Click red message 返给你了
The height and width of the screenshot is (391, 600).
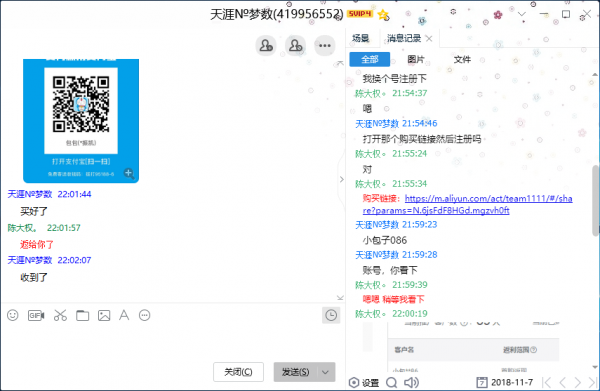pyautogui.click(x=37, y=244)
